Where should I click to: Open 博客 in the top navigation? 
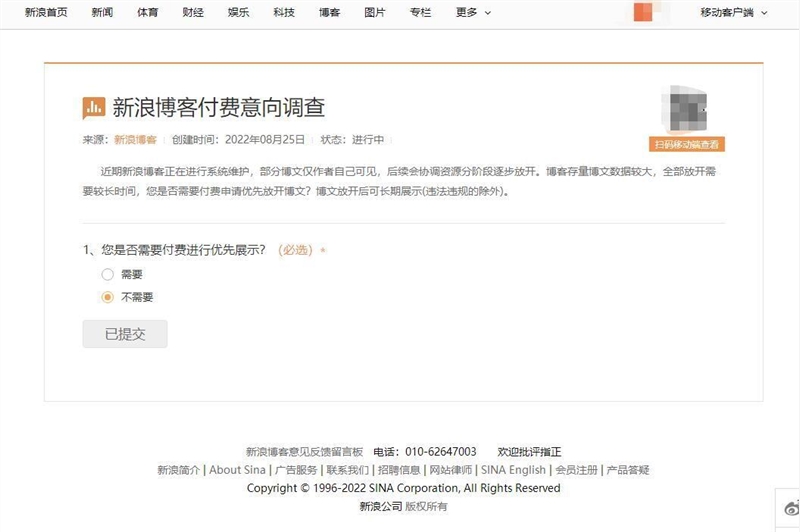329,12
